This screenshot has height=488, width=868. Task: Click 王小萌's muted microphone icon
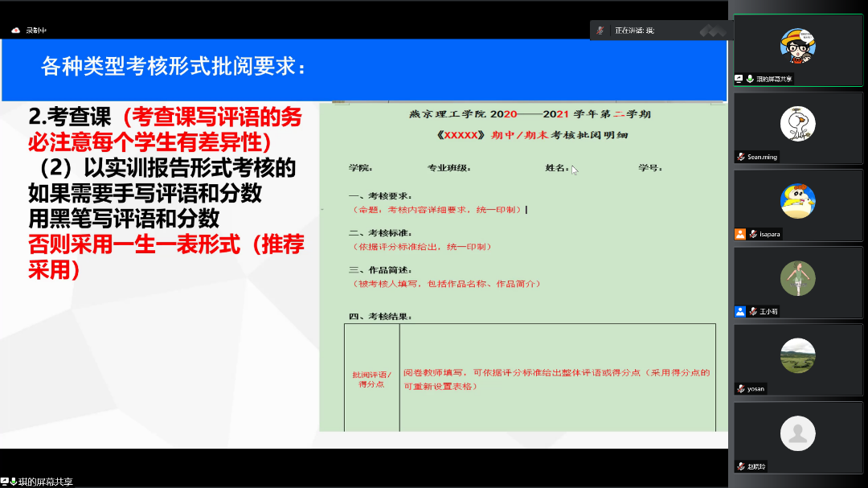point(753,311)
